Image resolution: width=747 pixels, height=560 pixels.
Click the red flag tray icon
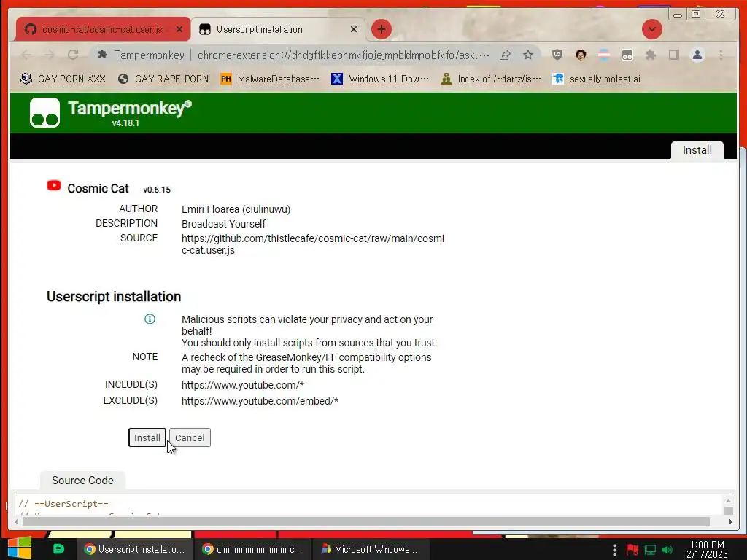(x=632, y=550)
